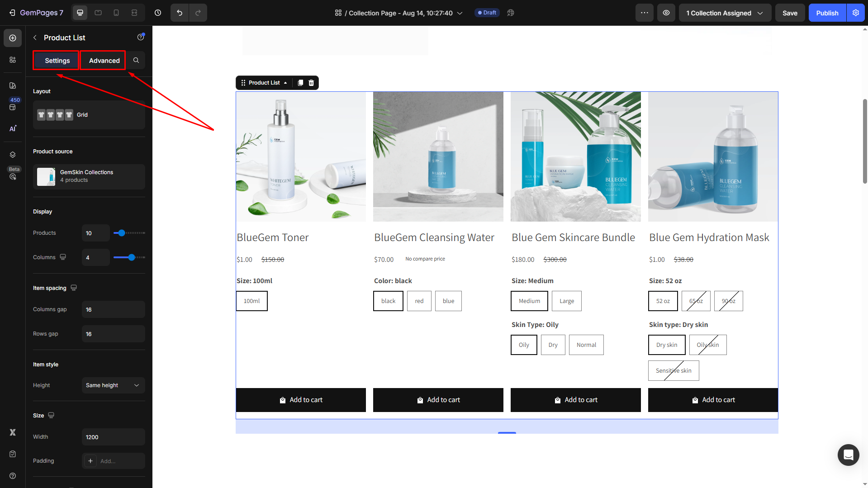This screenshot has width=868, height=488.
Task: Select the Settings tab
Action: 57,61
